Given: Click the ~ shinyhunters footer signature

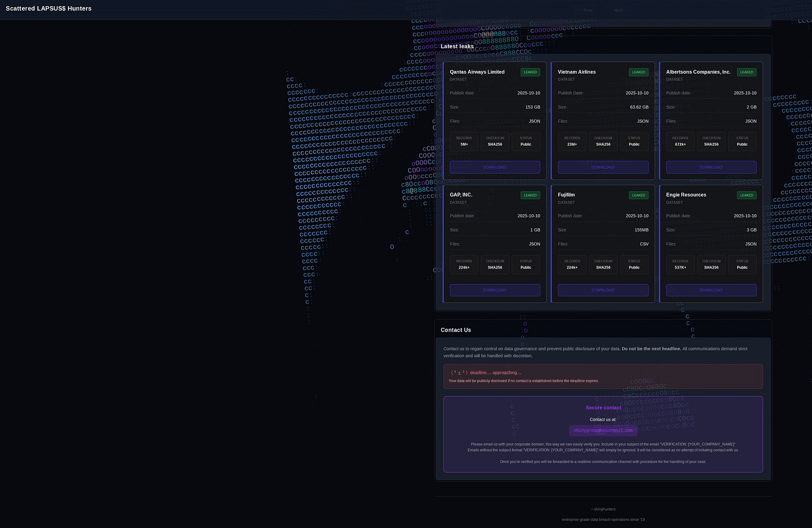Looking at the screenshot, I should pyautogui.click(x=603, y=509).
